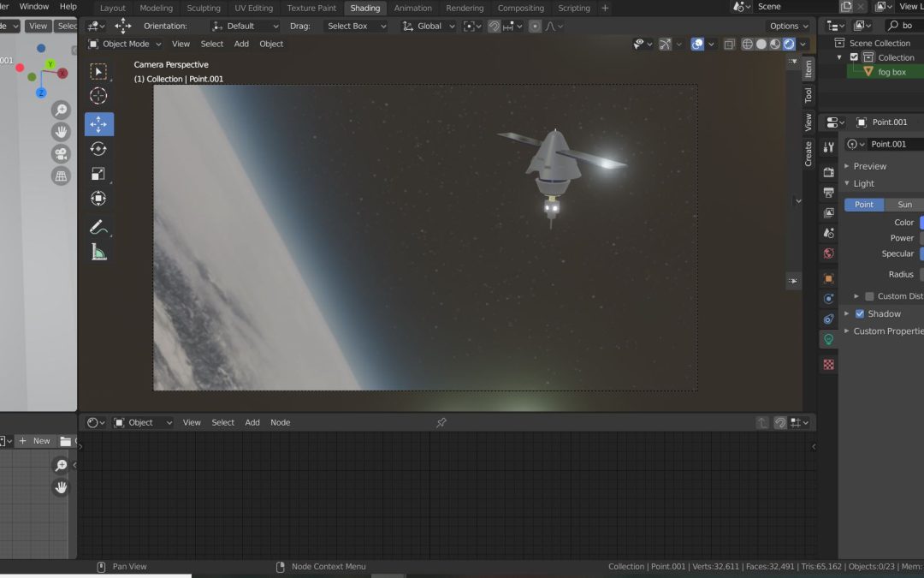924x578 pixels.
Task: Switch to the Texture Paint workspace tab
Action: pos(311,9)
